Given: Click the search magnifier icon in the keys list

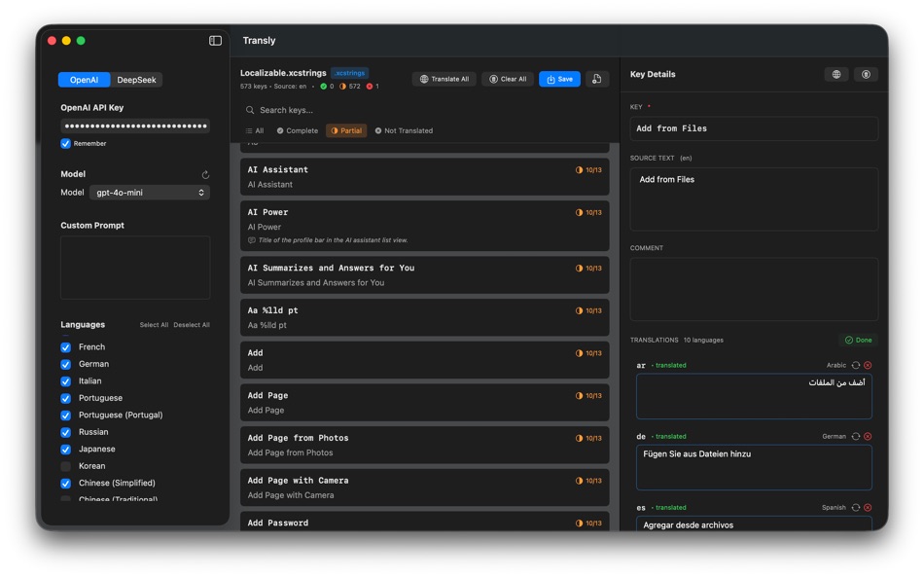Looking at the screenshot, I should 249,110.
